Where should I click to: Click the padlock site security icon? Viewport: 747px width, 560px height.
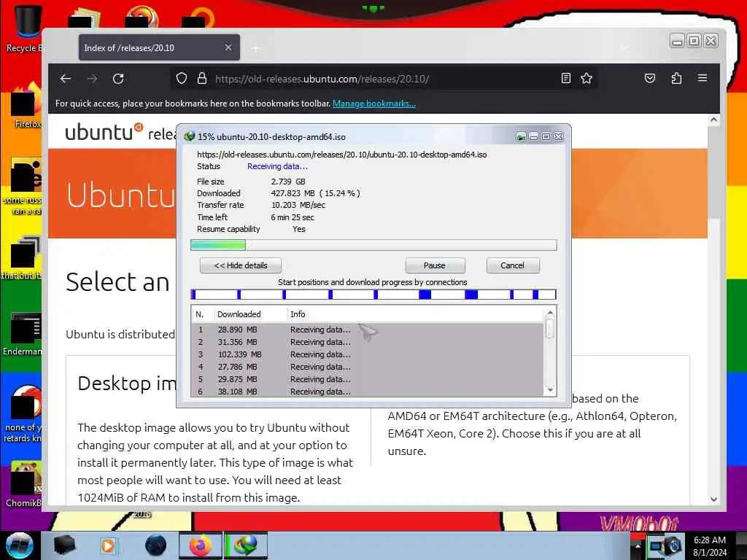tap(202, 79)
